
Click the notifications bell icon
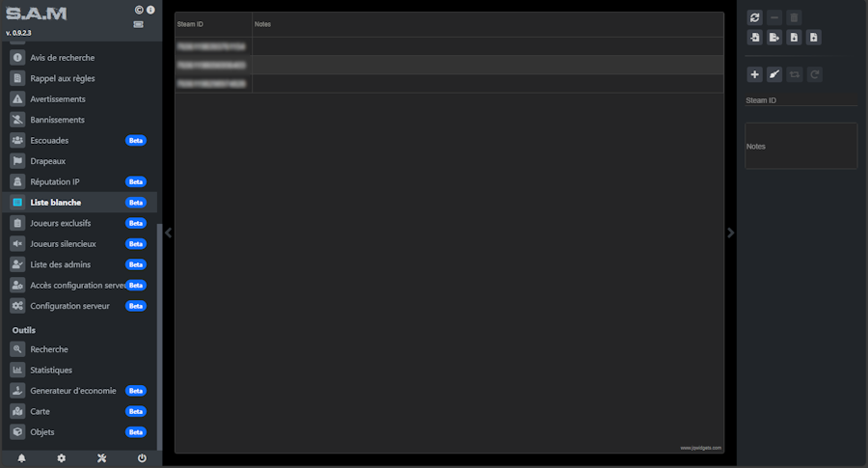tap(22, 457)
